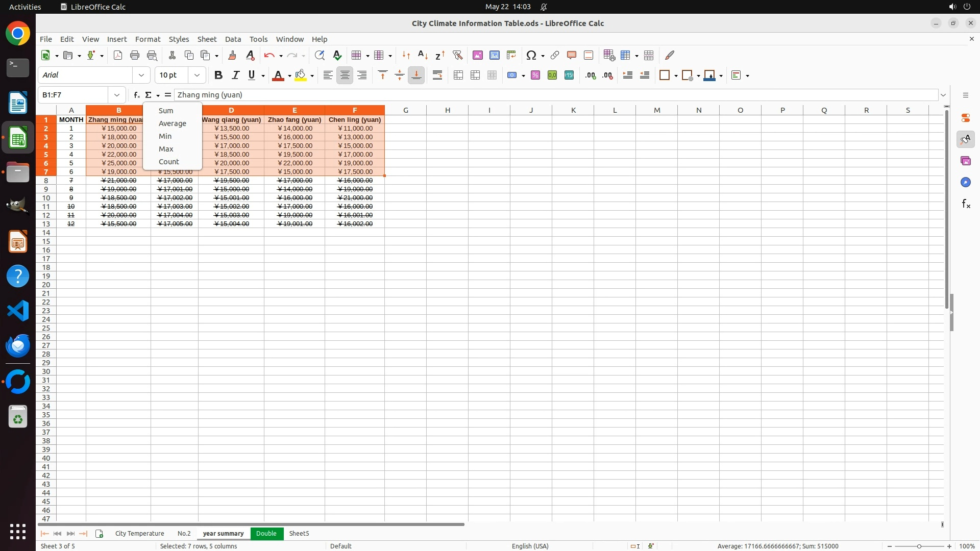Click the formula input line

[555, 95]
